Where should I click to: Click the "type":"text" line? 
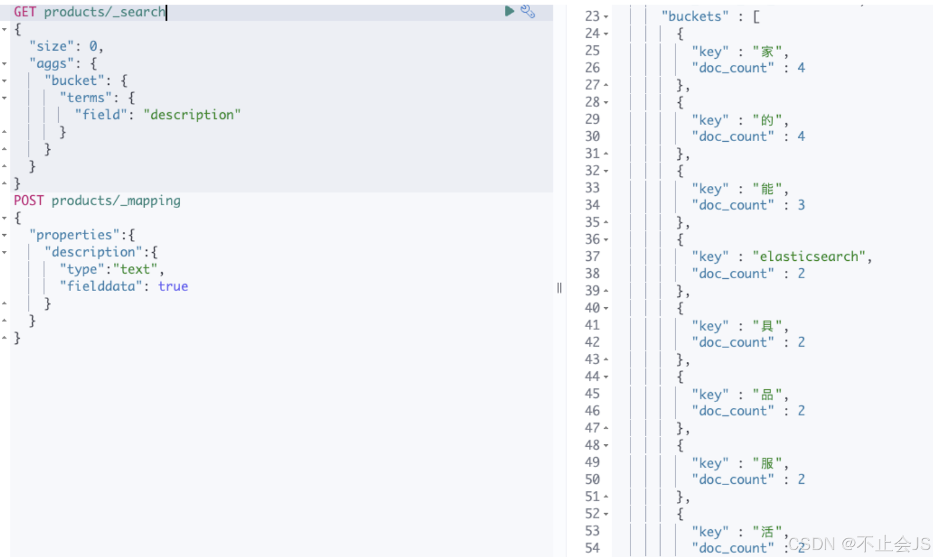click(x=112, y=269)
